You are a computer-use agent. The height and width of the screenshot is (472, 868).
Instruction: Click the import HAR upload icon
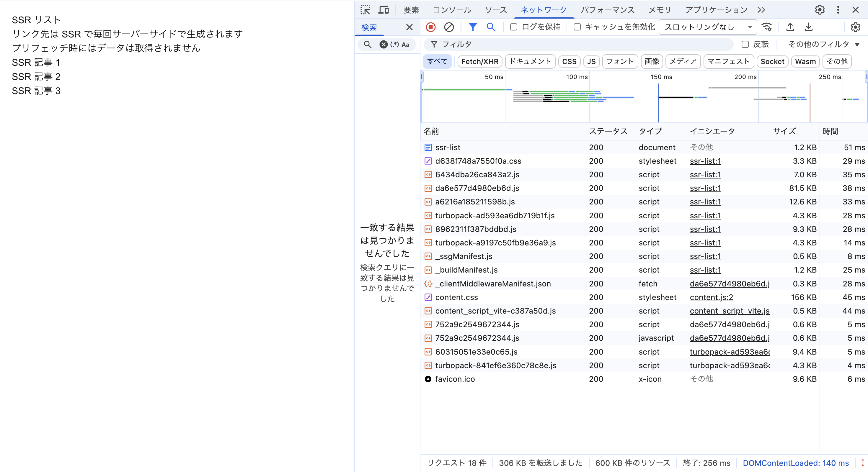[x=790, y=27]
